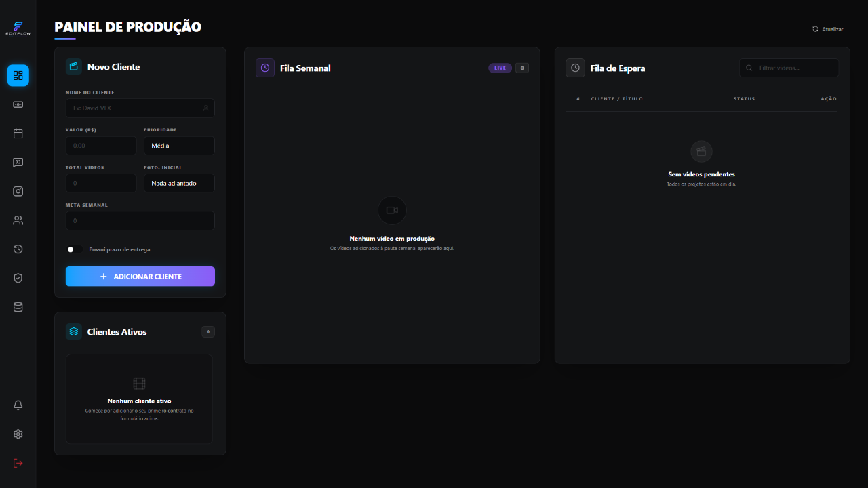Image resolution: width=868 pixels, height=488 pixels.
Task: Toggle Possui prazo de entrega switch
Action: point(74,249)
